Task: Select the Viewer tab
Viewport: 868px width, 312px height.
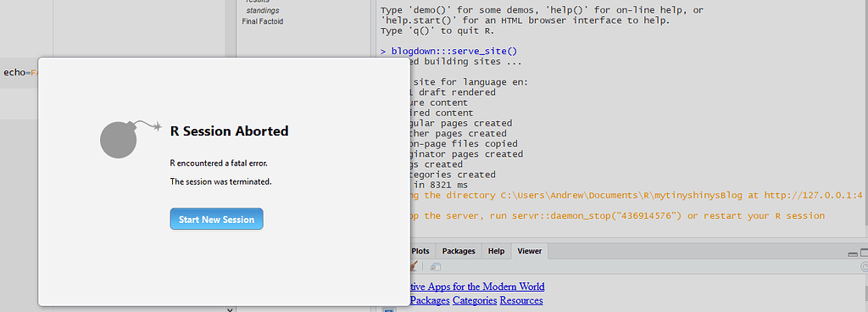Action: [x=529, y=251]
